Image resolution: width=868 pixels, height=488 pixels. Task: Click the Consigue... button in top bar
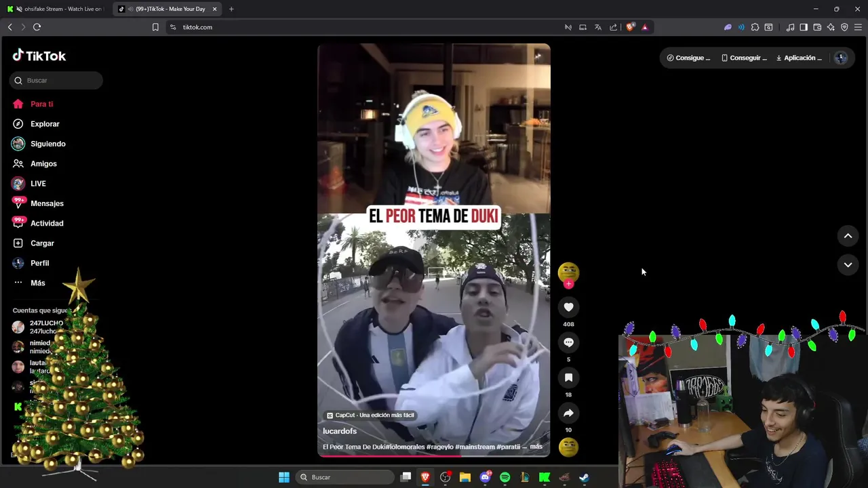[688, 58]
